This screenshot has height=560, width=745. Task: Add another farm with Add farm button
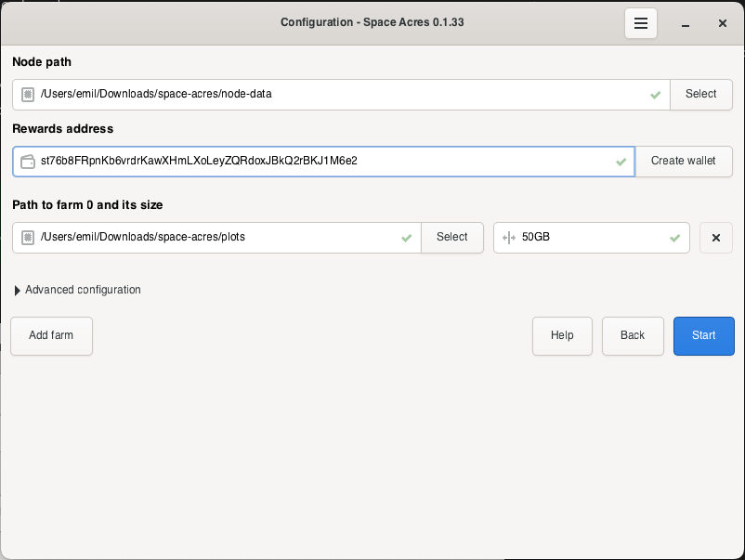[x=51, y=335]
